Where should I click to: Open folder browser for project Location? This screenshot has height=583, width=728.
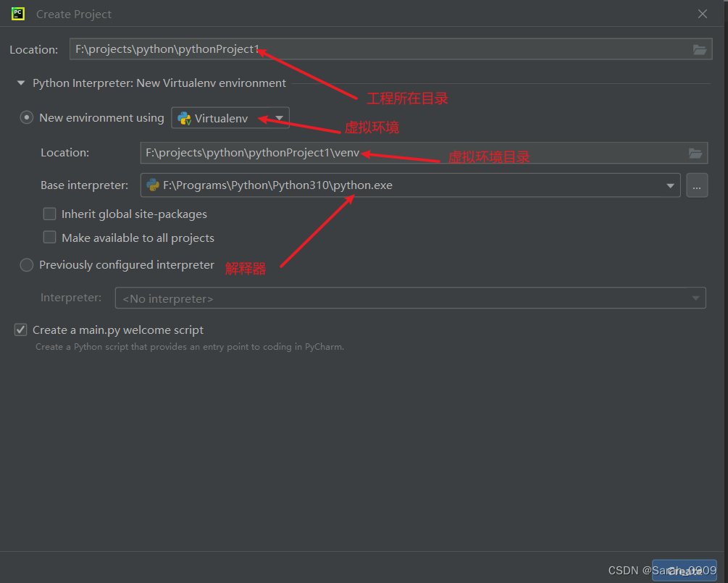[700, 49]
